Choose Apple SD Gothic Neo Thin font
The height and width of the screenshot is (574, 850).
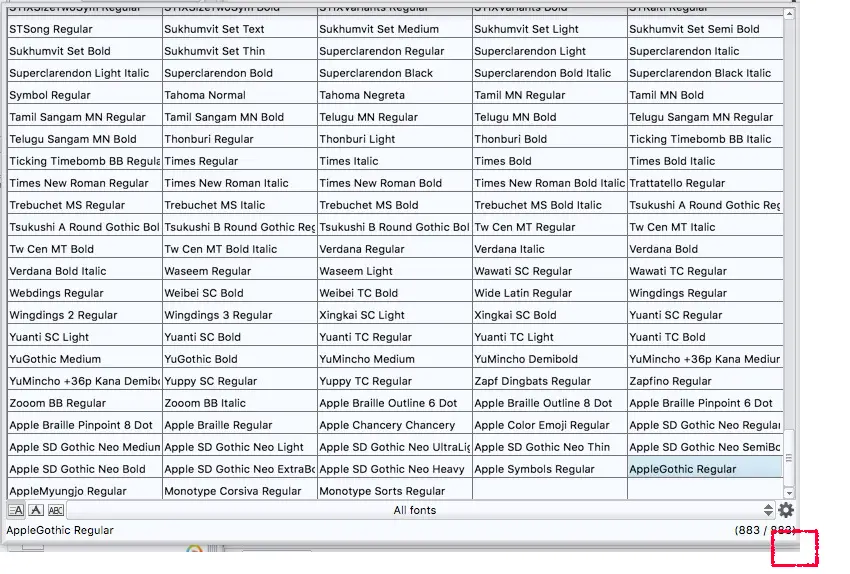[550, 447]
